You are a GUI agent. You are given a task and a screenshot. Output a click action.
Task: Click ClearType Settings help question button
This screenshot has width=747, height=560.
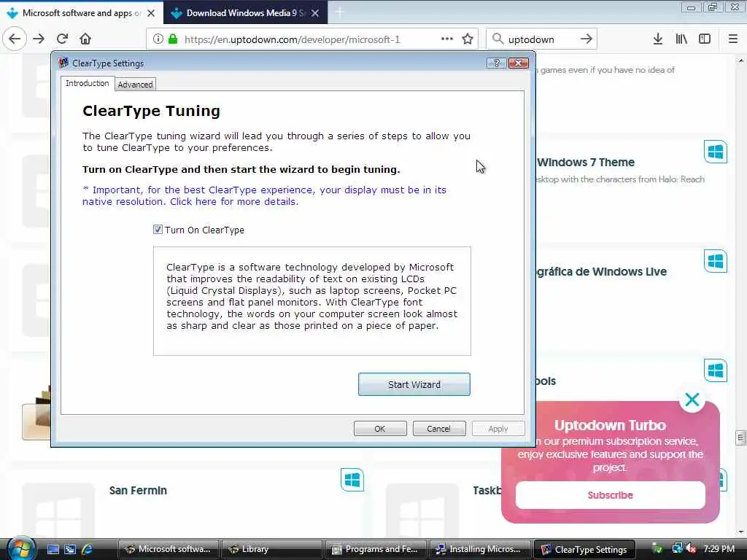point(496,63)
